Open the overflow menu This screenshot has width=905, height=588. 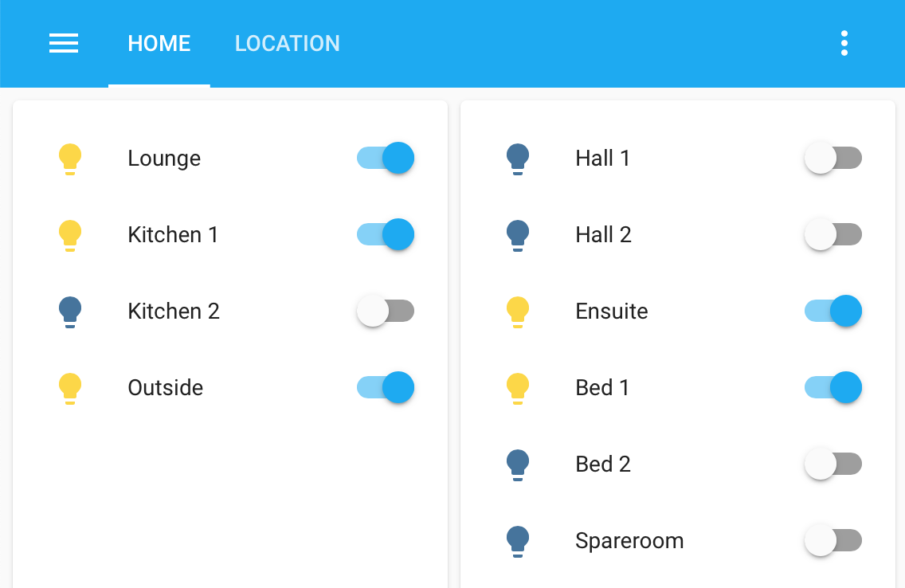[x=844, y=43]
